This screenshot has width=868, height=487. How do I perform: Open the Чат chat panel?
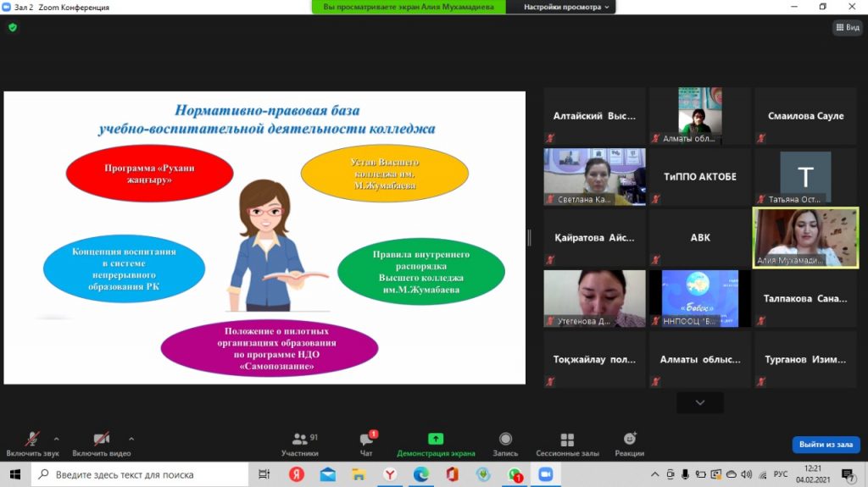coord(366,440)
